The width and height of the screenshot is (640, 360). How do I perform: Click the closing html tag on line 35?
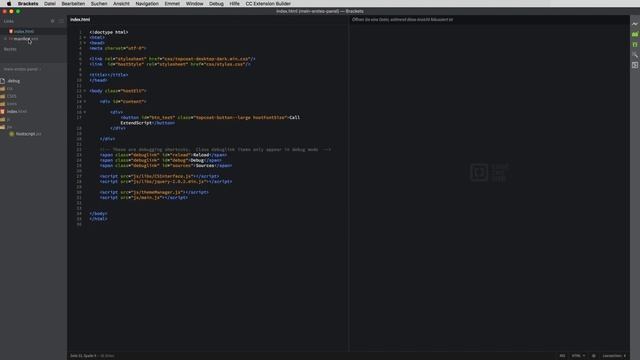click(98, 219)
